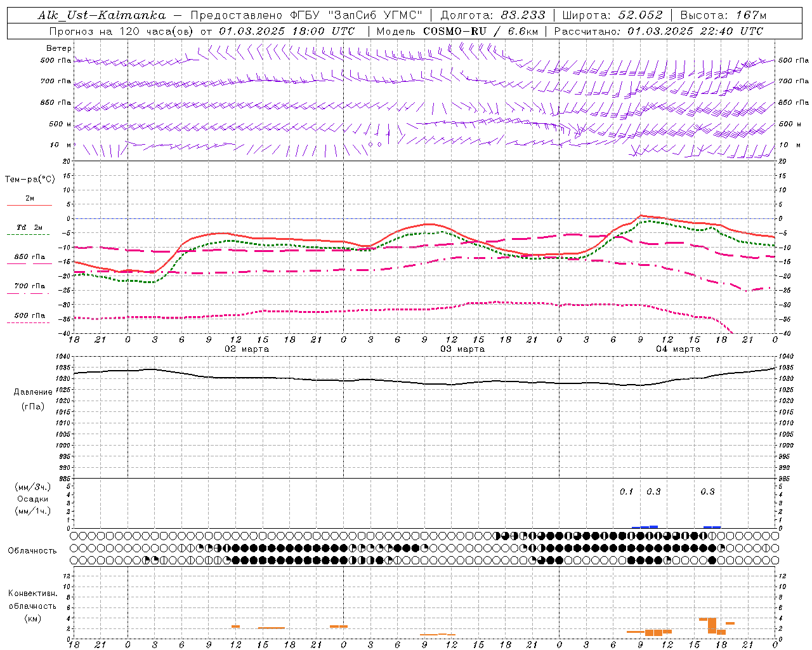The image size is (812, 650).
Task: Click the longitude value Долгота: 83.233
Action: tap(492, 15)
